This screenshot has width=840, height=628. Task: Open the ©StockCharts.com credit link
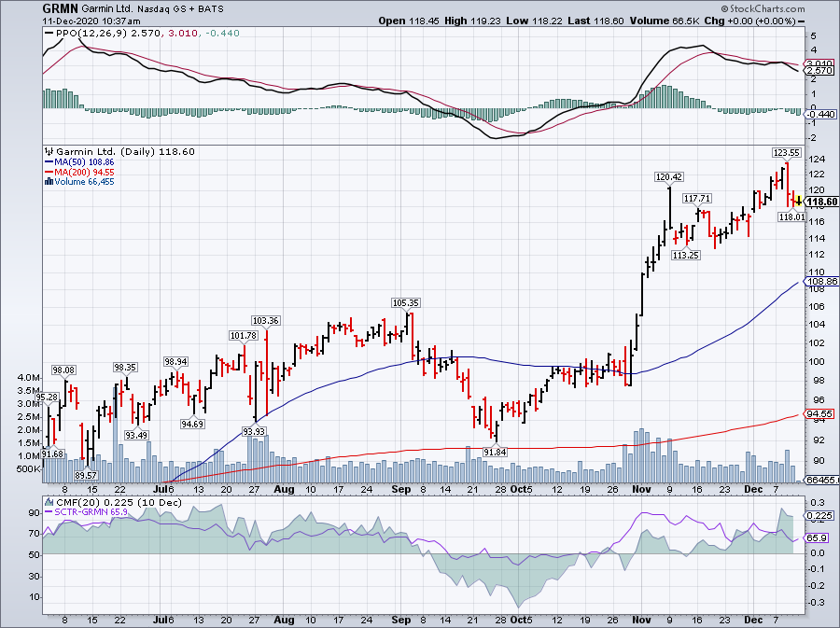(763, 8)
